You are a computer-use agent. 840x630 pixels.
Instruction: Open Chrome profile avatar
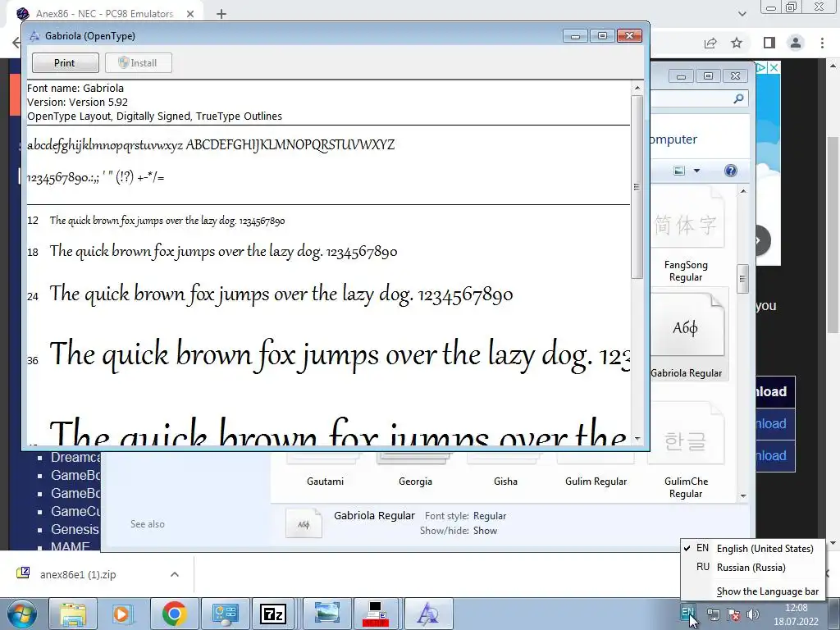click(796, 43)
